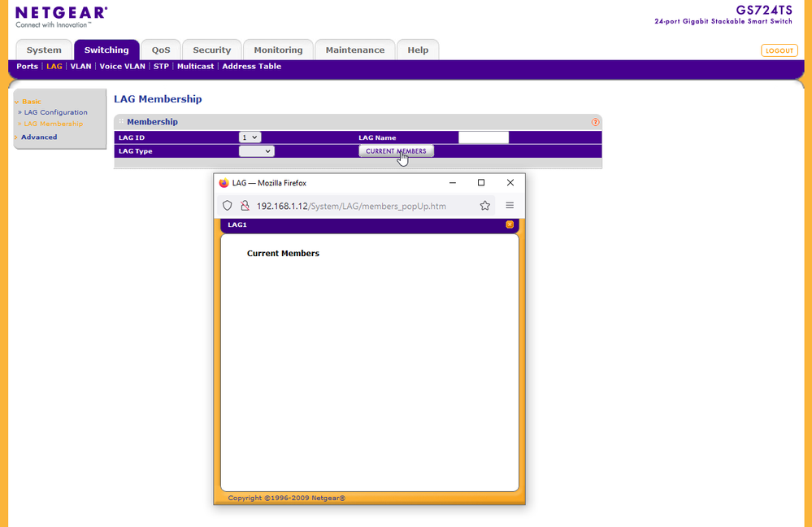
Task: Click the Firefox shield tracking protection icon
Action: 228,206
